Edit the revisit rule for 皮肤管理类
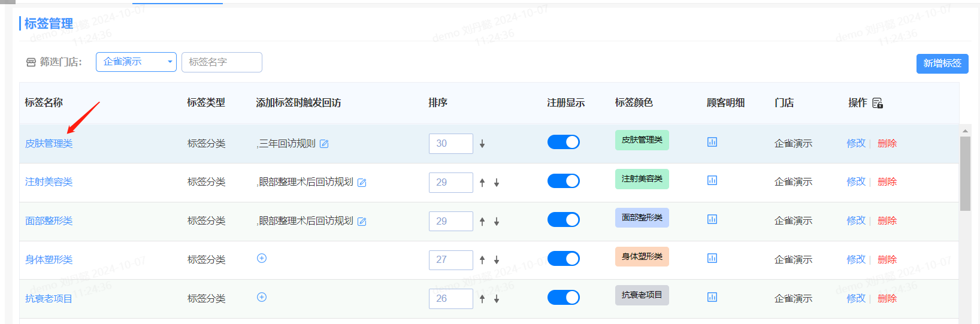This screenshot has width=980, height=324. coord(324,144)
